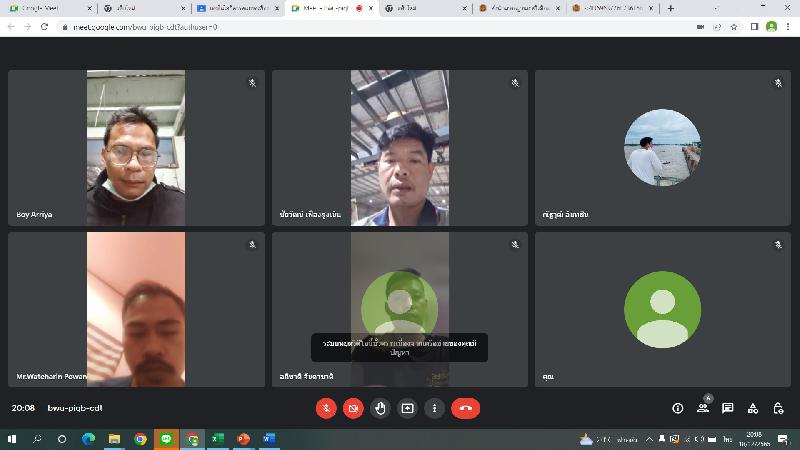Open Excel from the Windows taskbar
Viewport: 800px width, 450px height.
click(218, 439)
